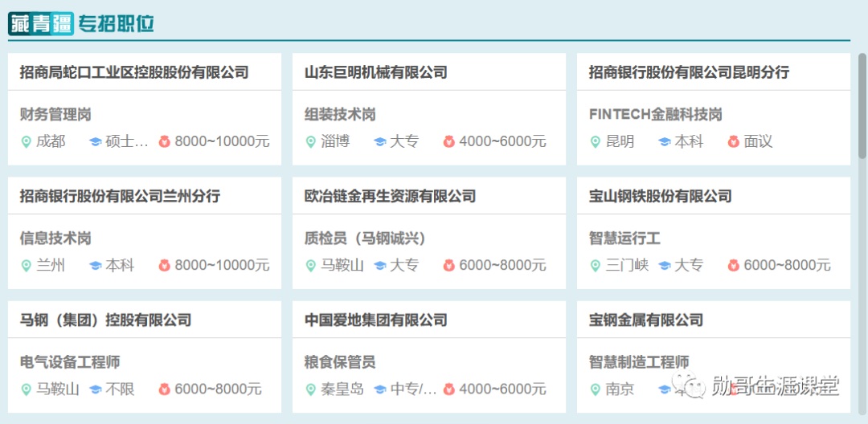This screenshot has height=424, width=868.
Task: Open 宝山钢铁股份有限公司 company link
Action: tap(661, 196)
